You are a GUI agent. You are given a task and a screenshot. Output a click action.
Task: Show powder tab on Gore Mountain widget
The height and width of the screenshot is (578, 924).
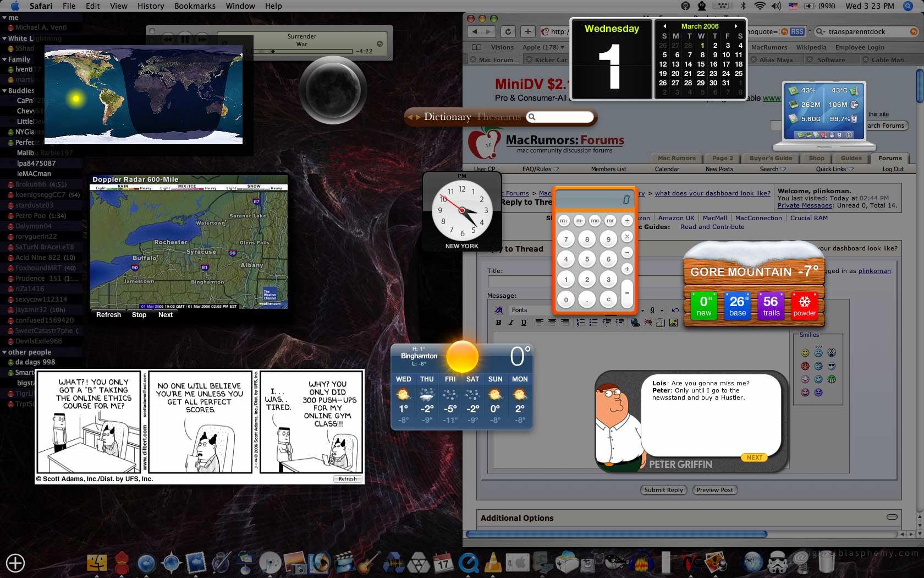coord(804,306)
